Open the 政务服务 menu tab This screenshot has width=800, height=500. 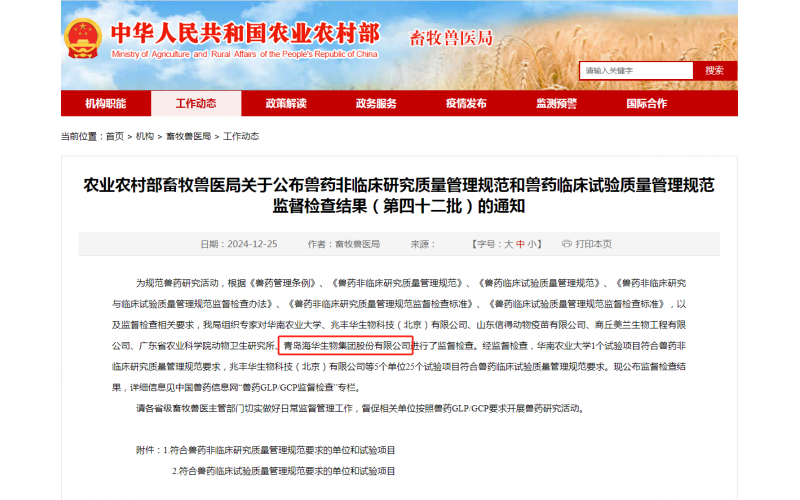[376, 104]
